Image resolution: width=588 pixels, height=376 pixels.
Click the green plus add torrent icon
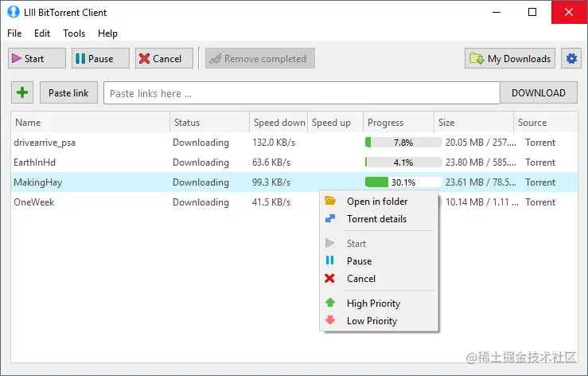click(22, 92)
